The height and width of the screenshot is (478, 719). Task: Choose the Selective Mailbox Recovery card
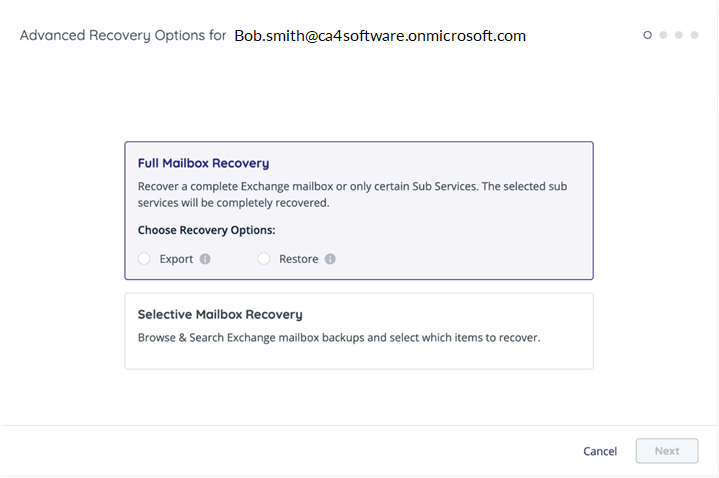click(x=359, y=331)
